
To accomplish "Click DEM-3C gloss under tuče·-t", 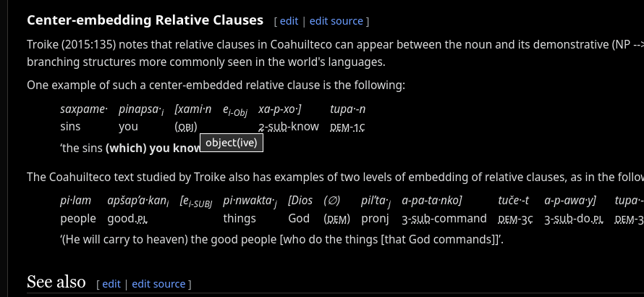I will tap(515, 219).
